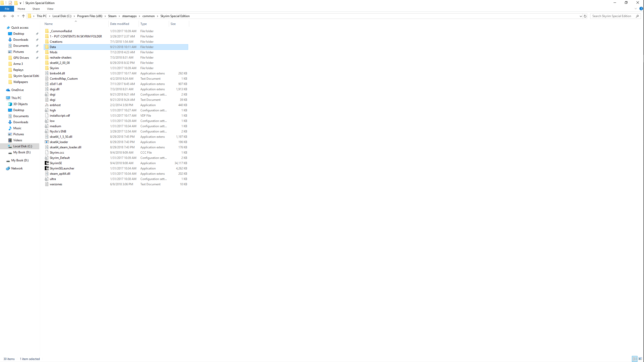The height and width of the screenshot is (362, 644).
Task: Open the File menu
Action: tap(7, 9)
